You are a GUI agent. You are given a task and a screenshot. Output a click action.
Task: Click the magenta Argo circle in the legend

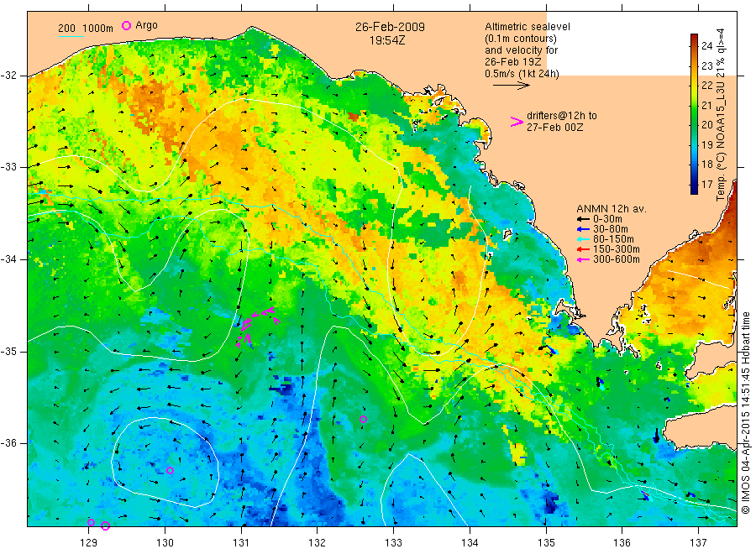pyautogui.click(x=126, y=25)
